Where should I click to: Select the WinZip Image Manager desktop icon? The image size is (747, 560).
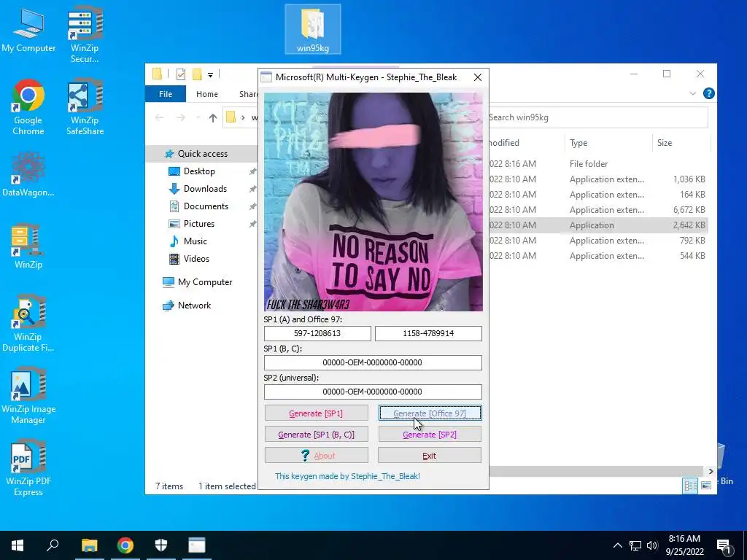tap(28, 396)
